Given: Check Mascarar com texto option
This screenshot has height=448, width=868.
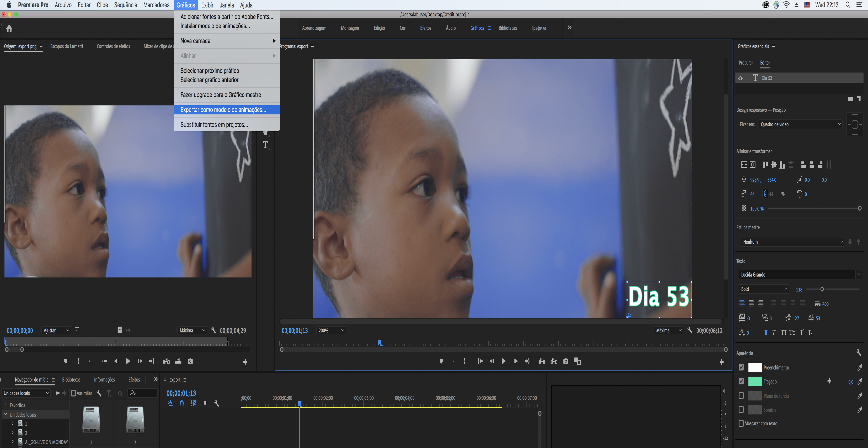Looking at the screenshot, I should (x=741, y=423).
